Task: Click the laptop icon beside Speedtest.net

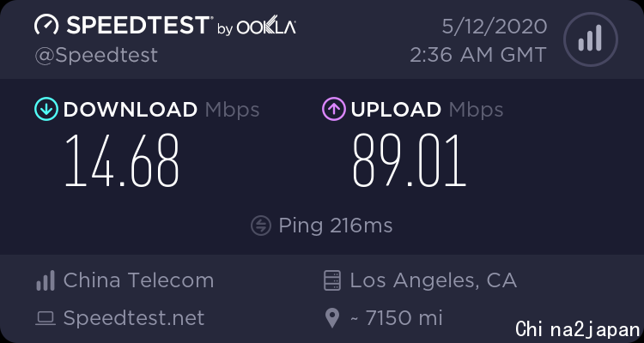Action: pyautogui.click(x=46, y=318)
